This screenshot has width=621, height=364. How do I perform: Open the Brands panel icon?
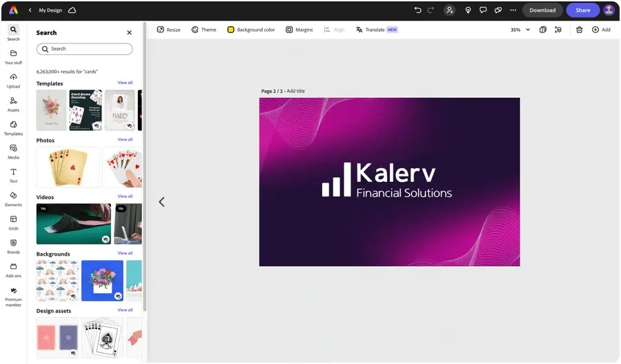tap(14, 243)
